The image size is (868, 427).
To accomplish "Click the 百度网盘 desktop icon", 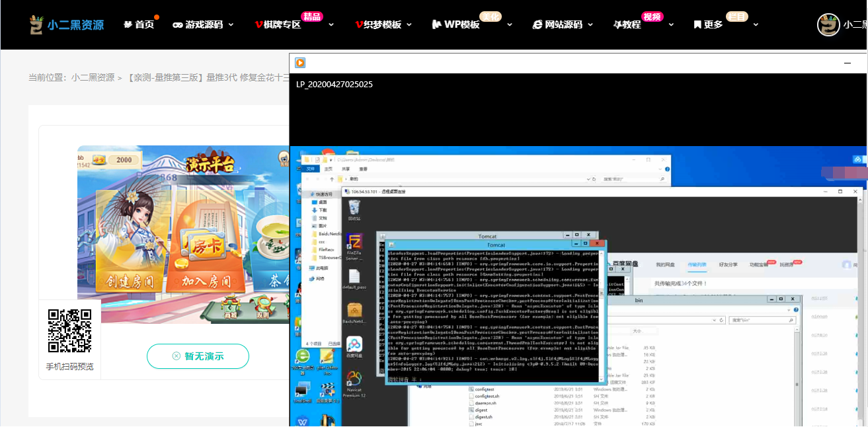I will click(354, 347).
